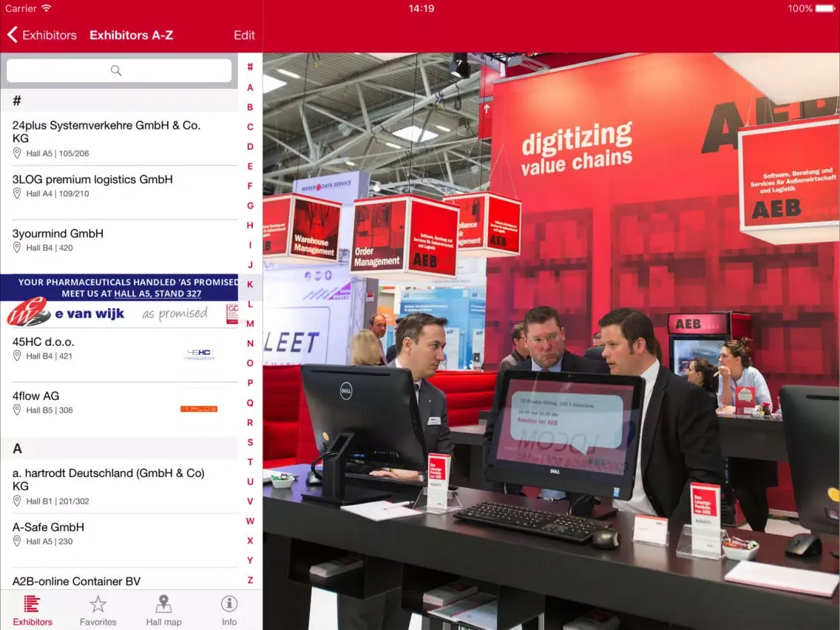Focus the exhibitor search field
Screen dimensions: 840x630
pyautogui.click(x=119, y=70)
